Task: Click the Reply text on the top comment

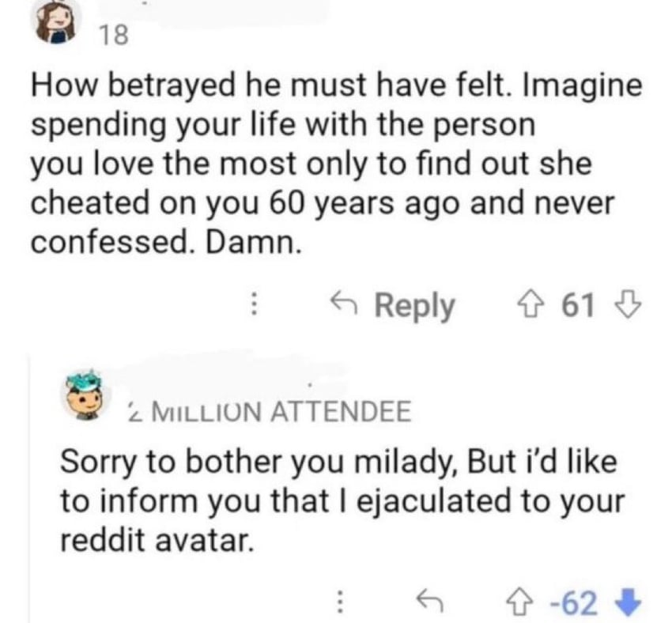Action: [414, 305]
